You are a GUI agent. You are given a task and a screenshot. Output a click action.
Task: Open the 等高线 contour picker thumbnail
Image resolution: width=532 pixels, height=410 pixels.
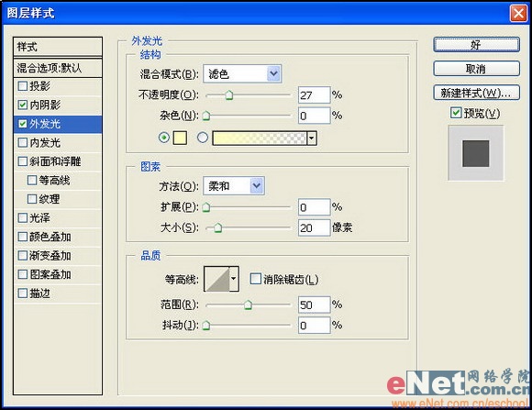(x=217, y=279)
